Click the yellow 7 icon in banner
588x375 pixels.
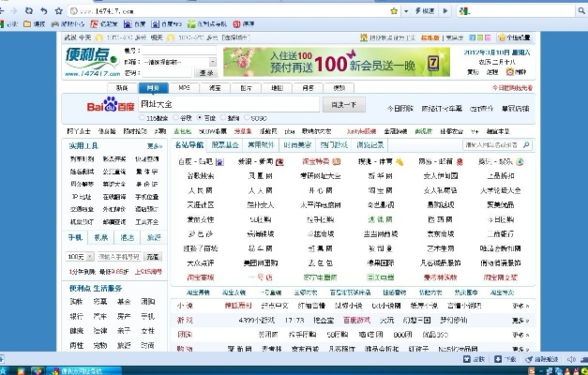click(x=432, y=61)
